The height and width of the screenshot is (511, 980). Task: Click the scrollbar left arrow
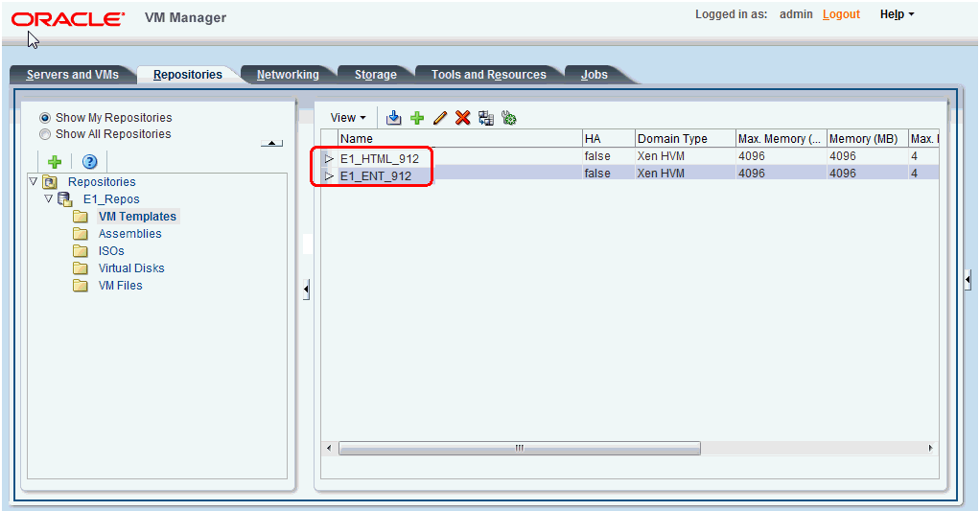(x=329, y=448)
